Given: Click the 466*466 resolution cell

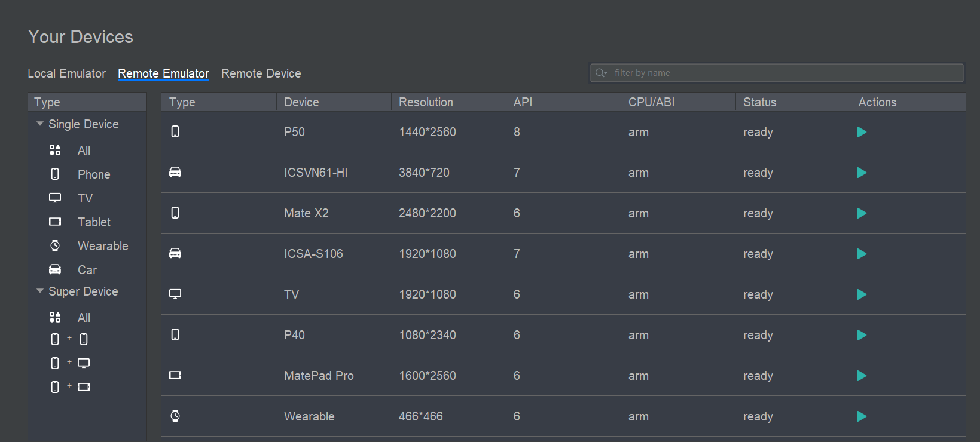Looking at the screenshot, I should (x=421, y=416).
